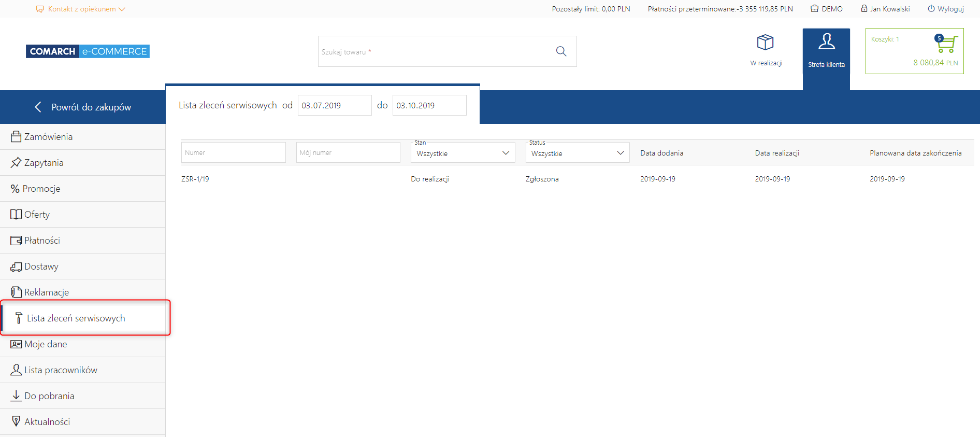Click the Mój numer filter field
980x437 pixels.
[x=348, y=152]
